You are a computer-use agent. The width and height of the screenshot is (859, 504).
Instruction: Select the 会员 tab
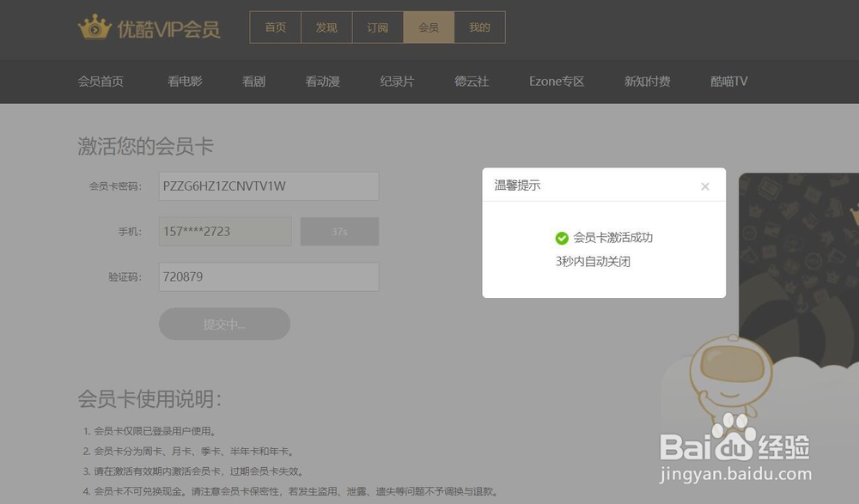(429, 27)
